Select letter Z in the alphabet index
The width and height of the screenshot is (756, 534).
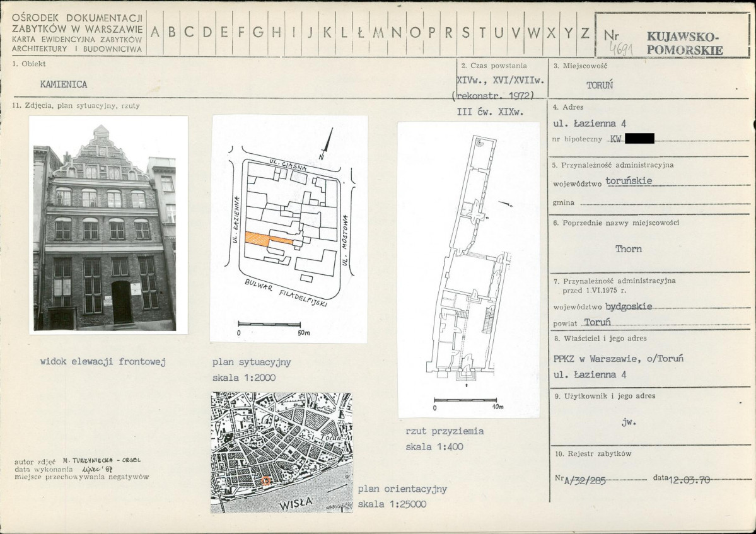584,33
